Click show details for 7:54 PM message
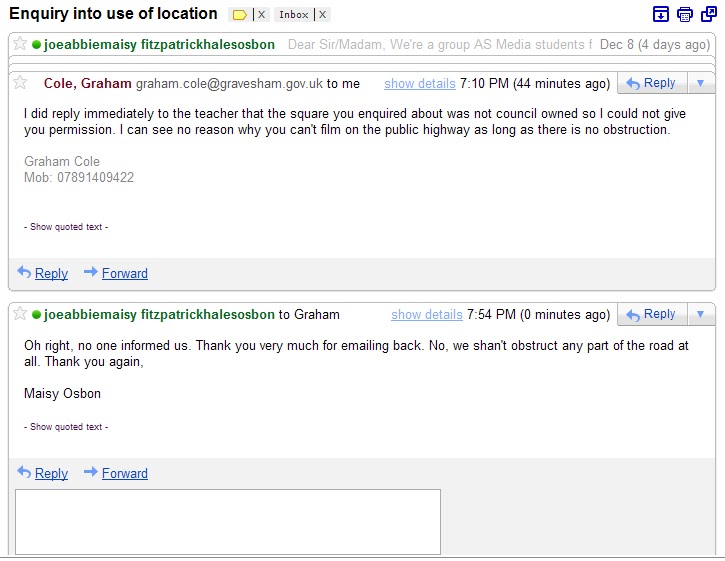Viewport: 725px width, 561px height. click(427, 315)
